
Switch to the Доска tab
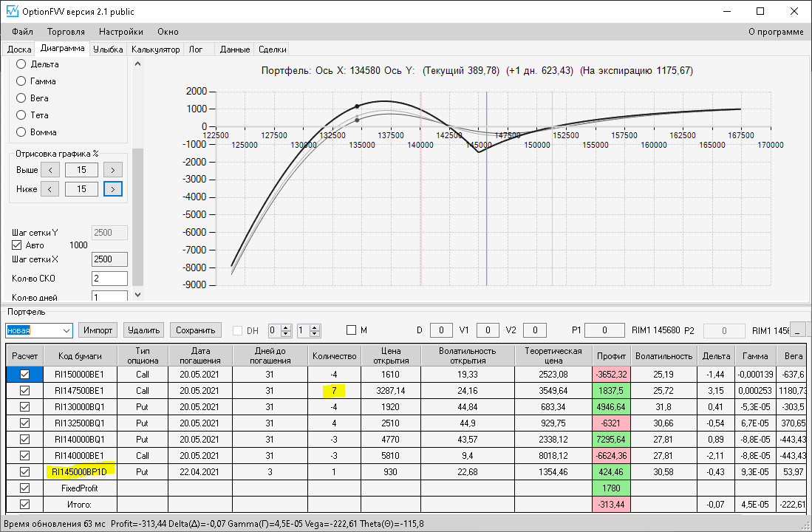pyautogui.click(x=19, y=50)
